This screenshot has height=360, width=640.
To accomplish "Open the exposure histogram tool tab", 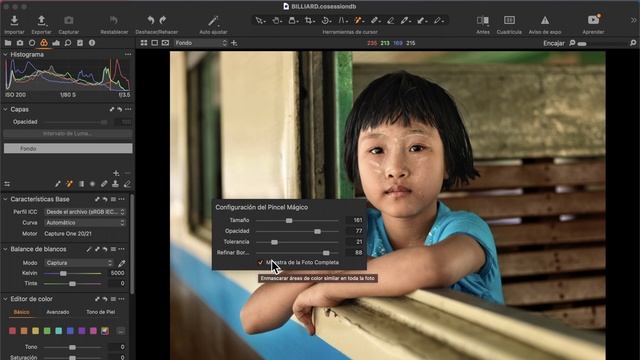I will (56, 43).
